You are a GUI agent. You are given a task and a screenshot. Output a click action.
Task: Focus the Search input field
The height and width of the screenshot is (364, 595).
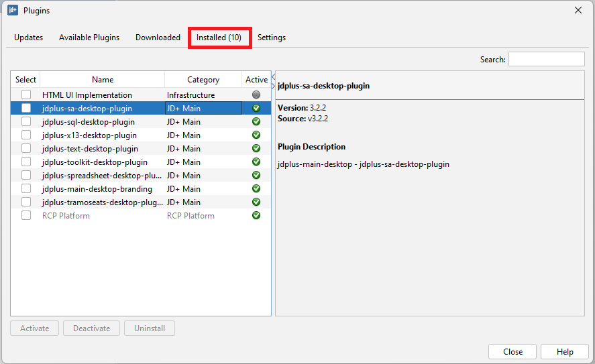[x=546, y=60]
